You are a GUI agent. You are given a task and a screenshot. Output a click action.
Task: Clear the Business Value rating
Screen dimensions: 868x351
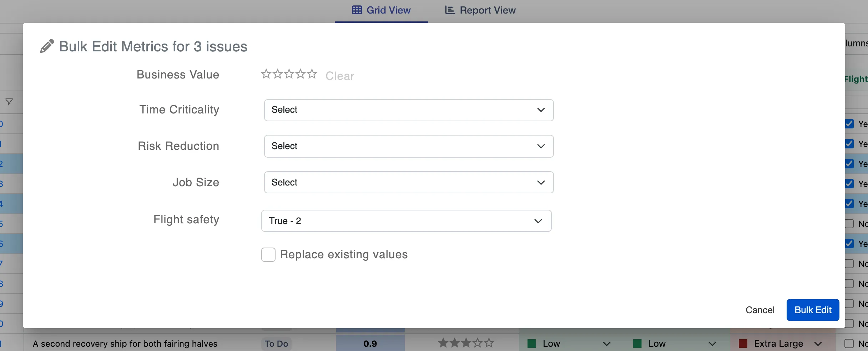point(340,76)
